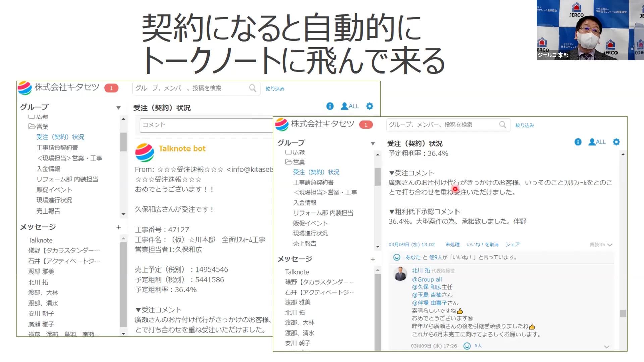Open group info icon in the front window
Image resolution: width=644 pixels, height=362 pixels.
point(578,142)
